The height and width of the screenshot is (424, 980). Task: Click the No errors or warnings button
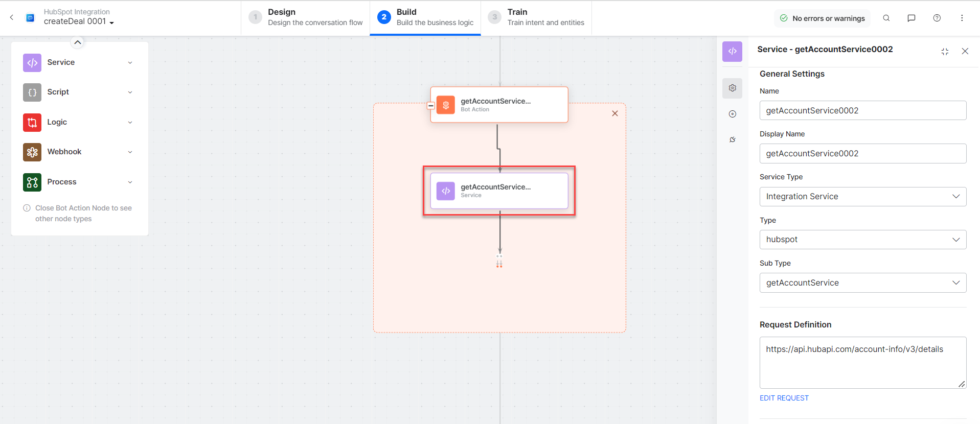pos(822,18)
